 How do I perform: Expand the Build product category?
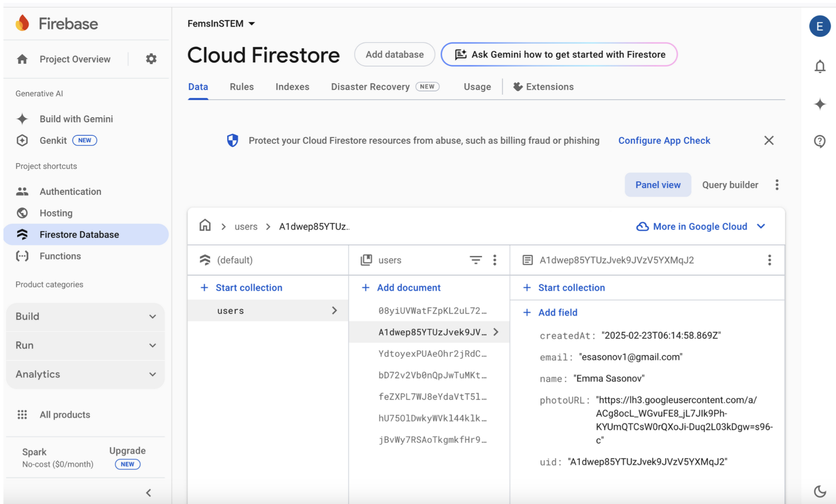(86, 317)
